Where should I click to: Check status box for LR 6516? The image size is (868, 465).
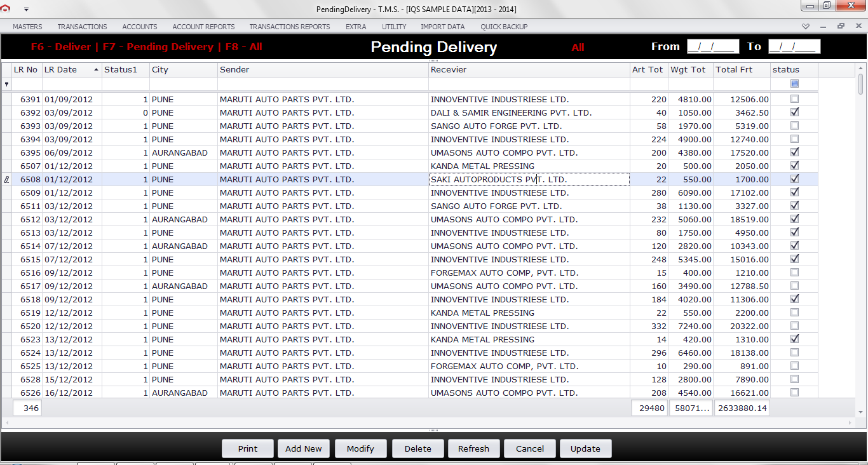tap(794, 273)
